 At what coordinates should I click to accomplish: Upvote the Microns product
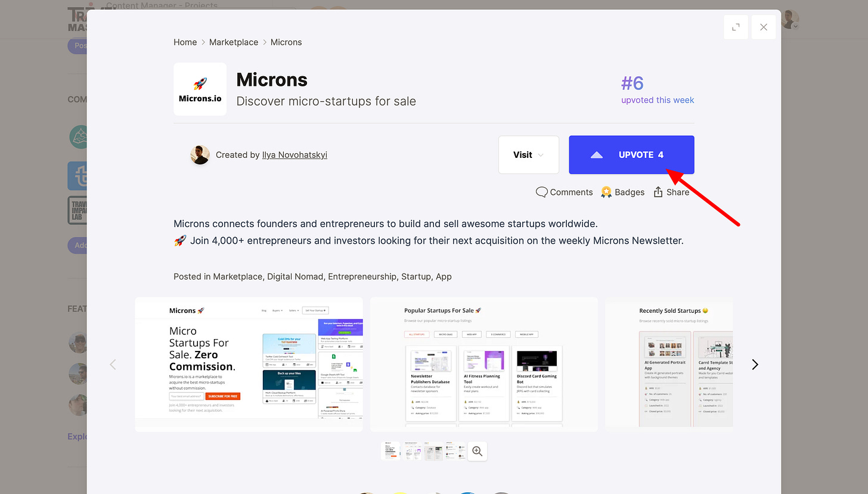point(631,155)
